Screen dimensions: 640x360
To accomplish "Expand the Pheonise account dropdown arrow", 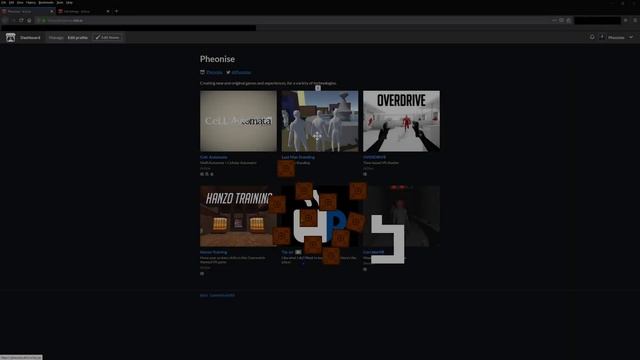I will pyautogui.click(x=631, y=38).
